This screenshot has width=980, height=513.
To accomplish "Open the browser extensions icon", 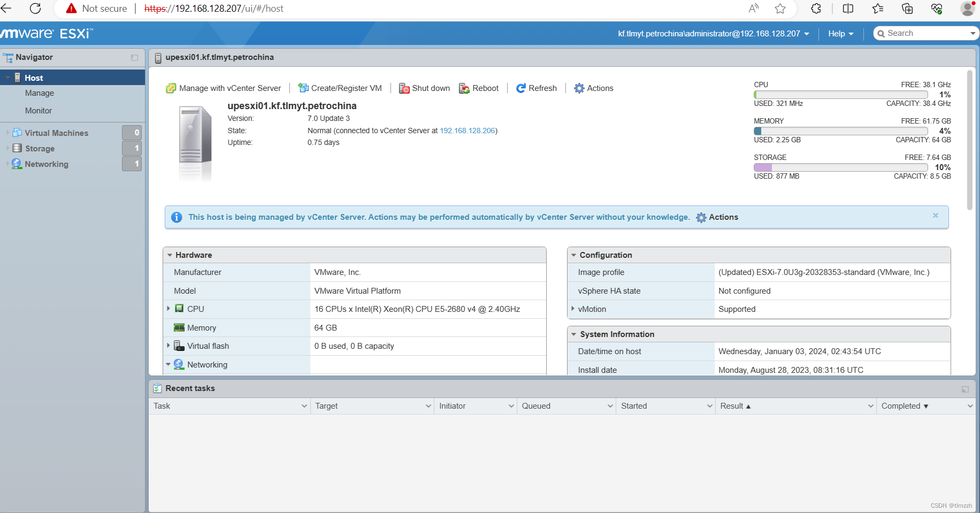I will pos(816,9).
